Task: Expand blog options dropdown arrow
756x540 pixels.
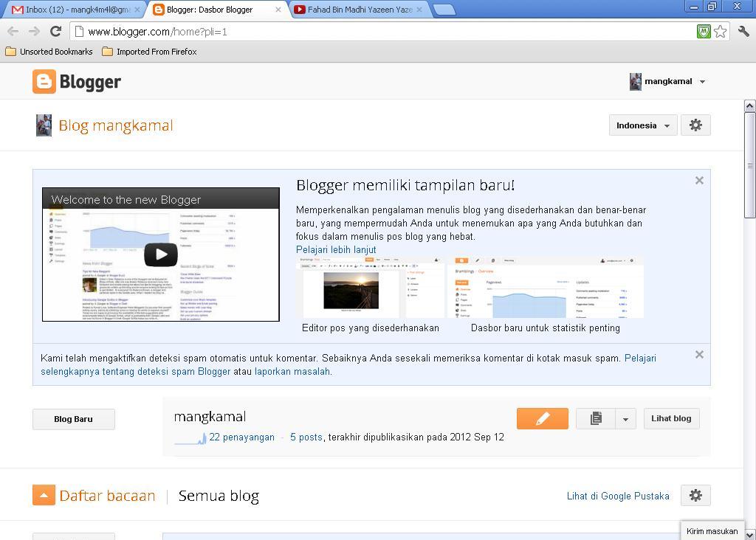Action: click(x=626, y=418)
